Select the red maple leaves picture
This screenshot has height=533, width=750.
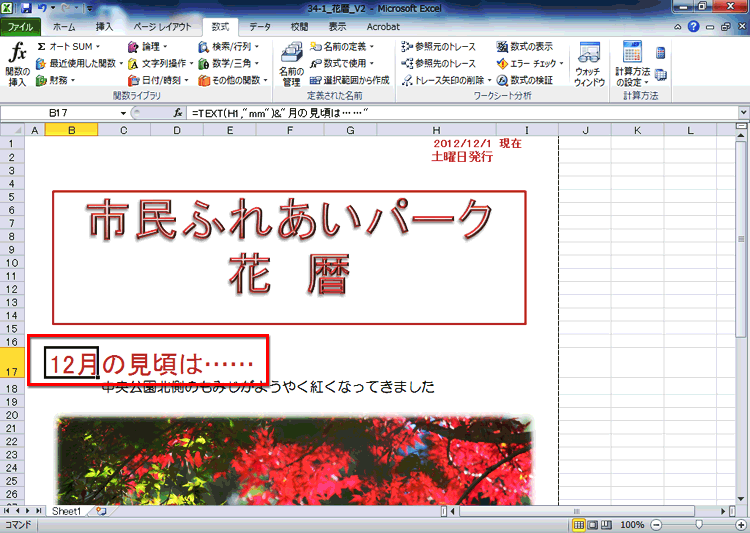tap(294, 460)
